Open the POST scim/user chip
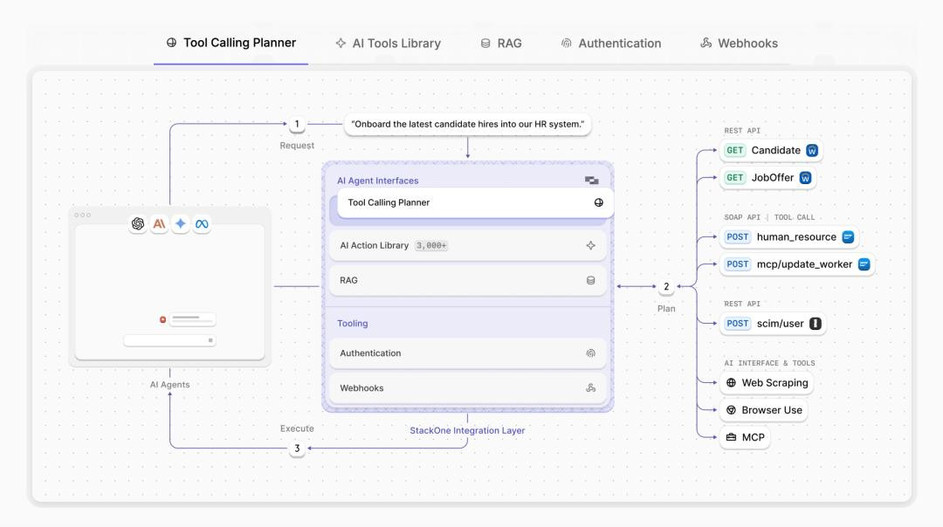 [773, 324]
